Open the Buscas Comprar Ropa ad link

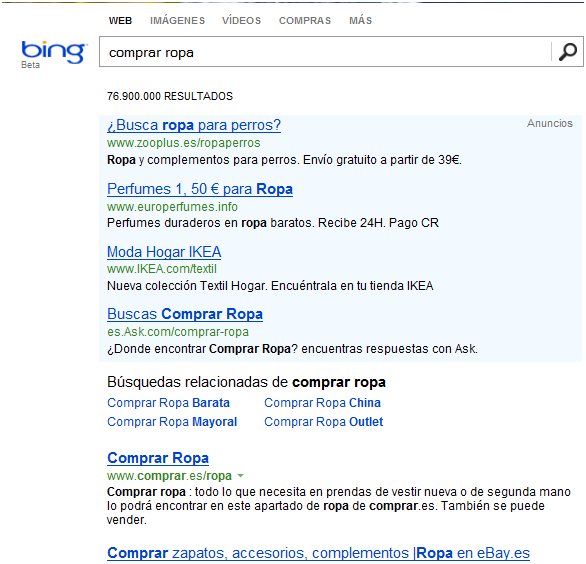tap(185, 314)
